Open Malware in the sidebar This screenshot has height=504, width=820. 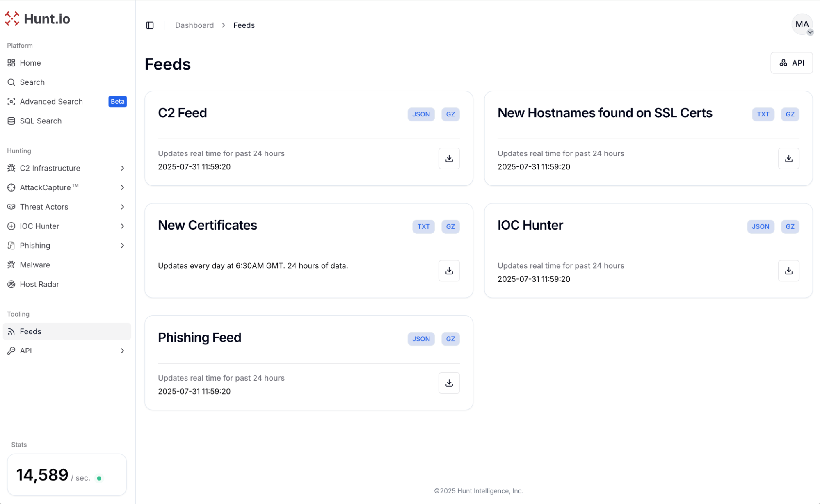[66, 265]
